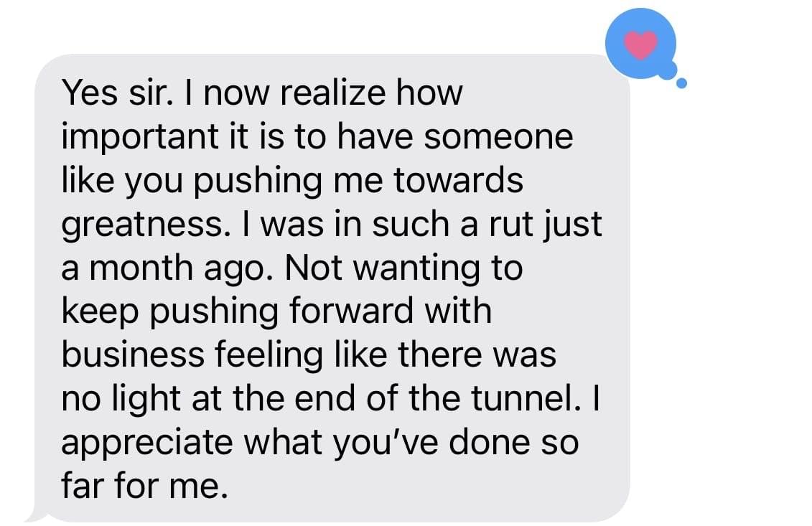
Task: Click the pink heart reaction icon
Action: (x=640, y=44)
